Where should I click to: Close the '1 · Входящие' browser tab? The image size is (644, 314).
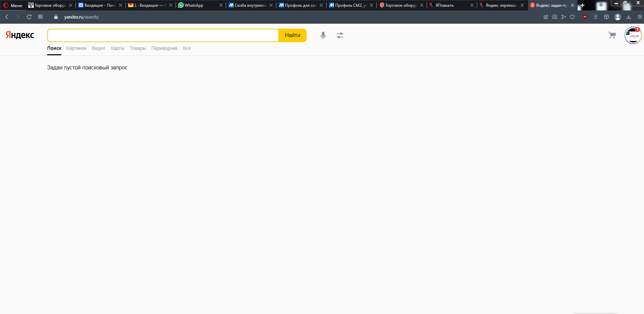(171, 5)
